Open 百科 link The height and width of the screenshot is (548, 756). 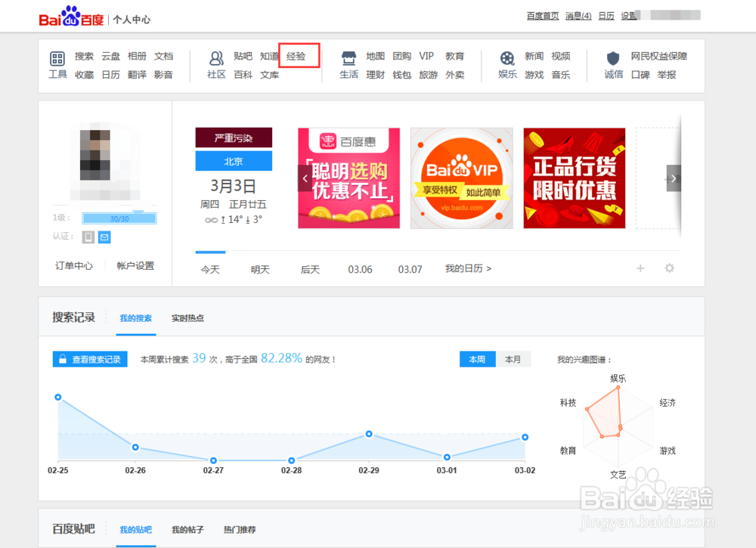(x=243, y=75)
